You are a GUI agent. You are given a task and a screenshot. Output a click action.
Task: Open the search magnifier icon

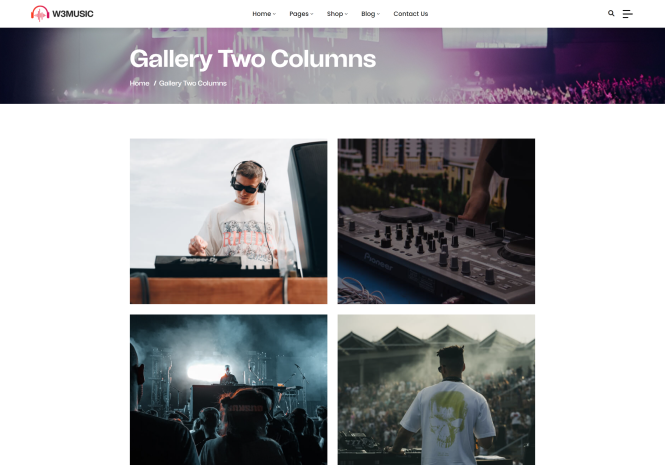point(611,13)
